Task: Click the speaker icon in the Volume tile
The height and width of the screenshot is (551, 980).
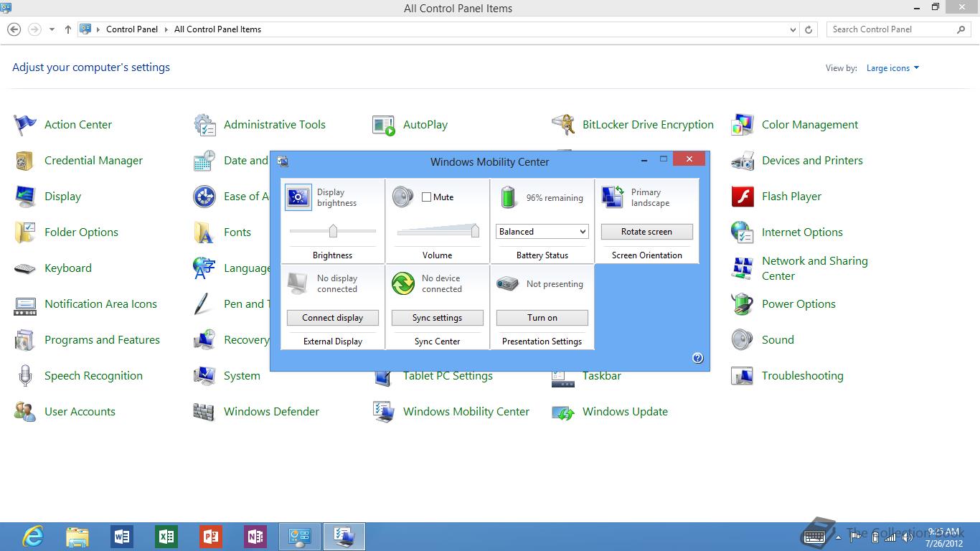Action: (402, 197)
